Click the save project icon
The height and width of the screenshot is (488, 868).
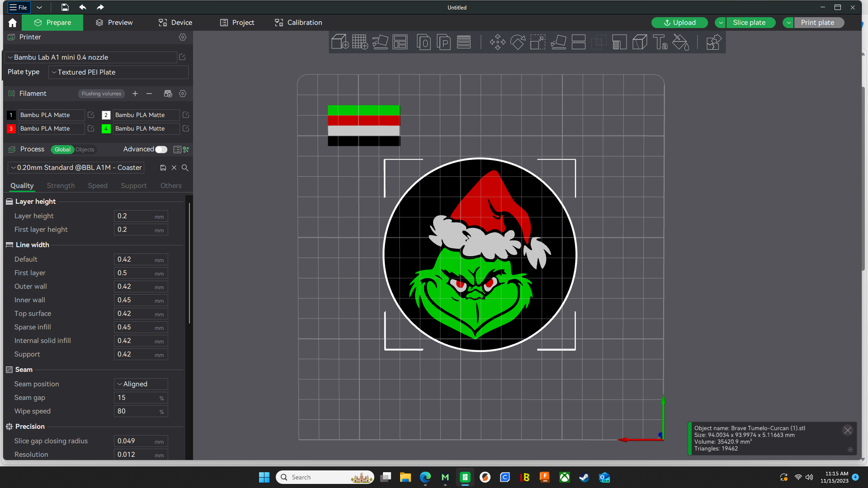65,7
